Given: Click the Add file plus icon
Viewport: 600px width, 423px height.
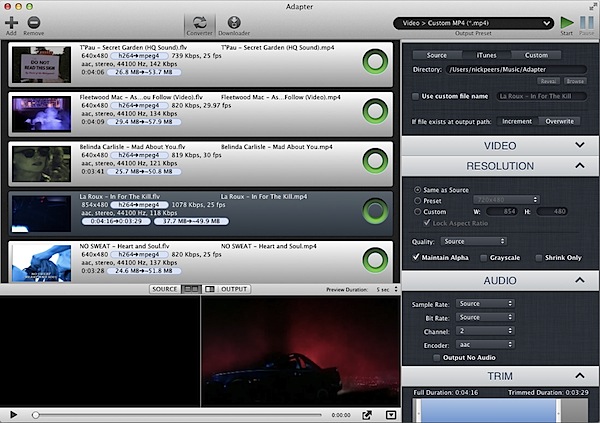Looking at the screenshot, I should coord(10,20).
